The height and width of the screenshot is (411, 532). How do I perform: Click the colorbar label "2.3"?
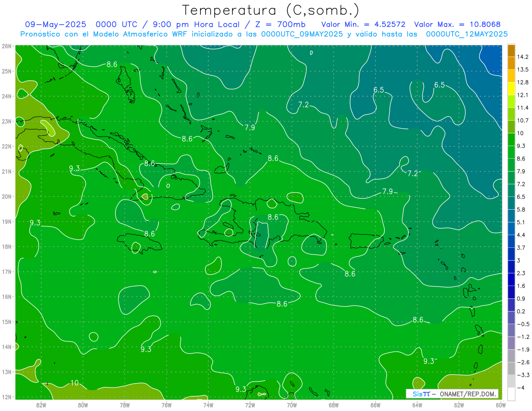click(x=521, y=273)
